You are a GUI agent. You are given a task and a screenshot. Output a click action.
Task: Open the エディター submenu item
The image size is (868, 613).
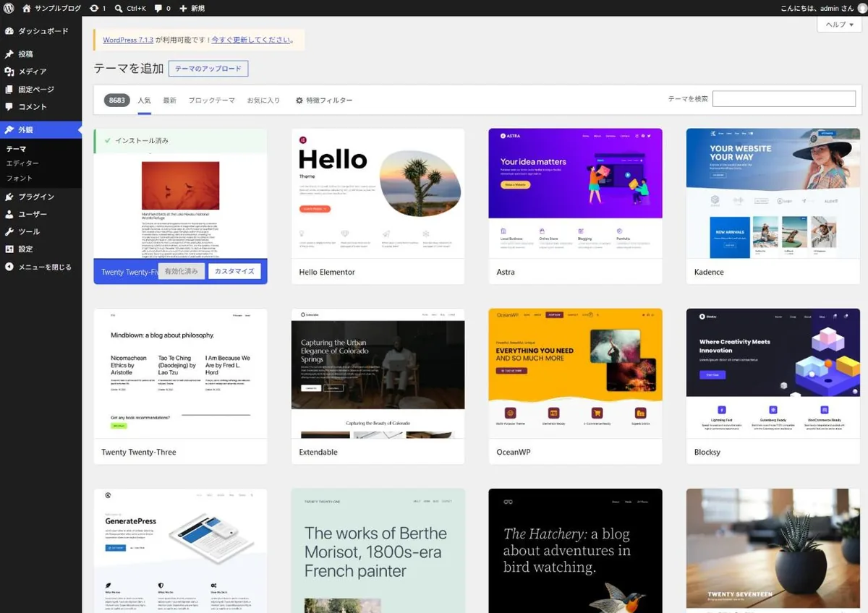pos(22,163)
